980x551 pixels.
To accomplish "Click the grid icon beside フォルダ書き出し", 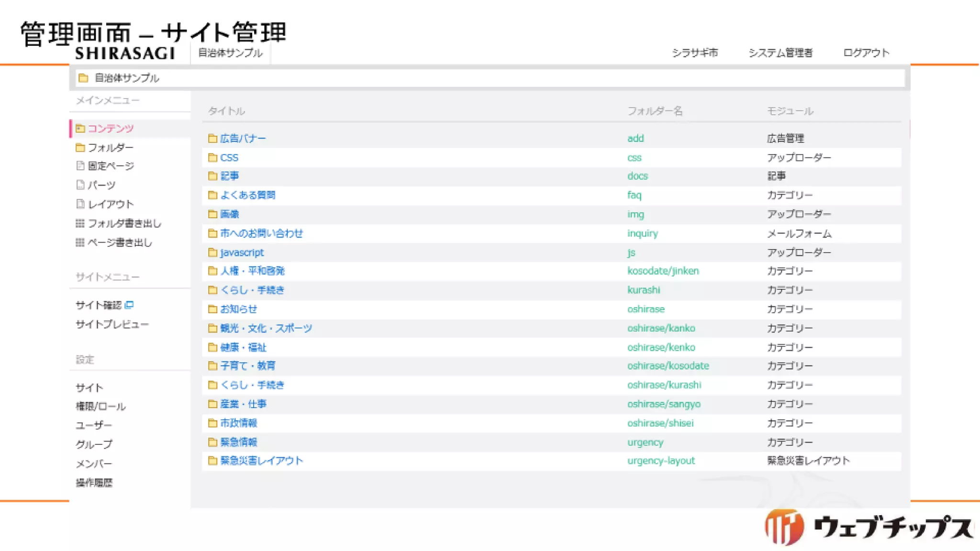I will point(80,223).
